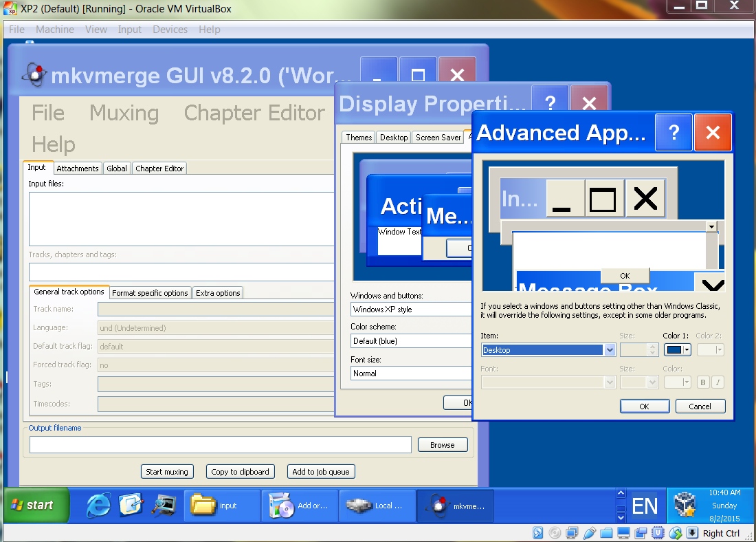Viewport: 756px width, 542px height.
Task: Click the Output filename text field
Action: point(221,445)
